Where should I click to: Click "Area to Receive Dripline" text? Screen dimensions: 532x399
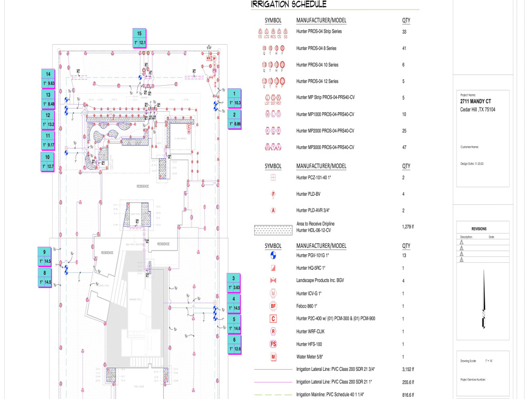pyautogui.click(x=315, y=223)
